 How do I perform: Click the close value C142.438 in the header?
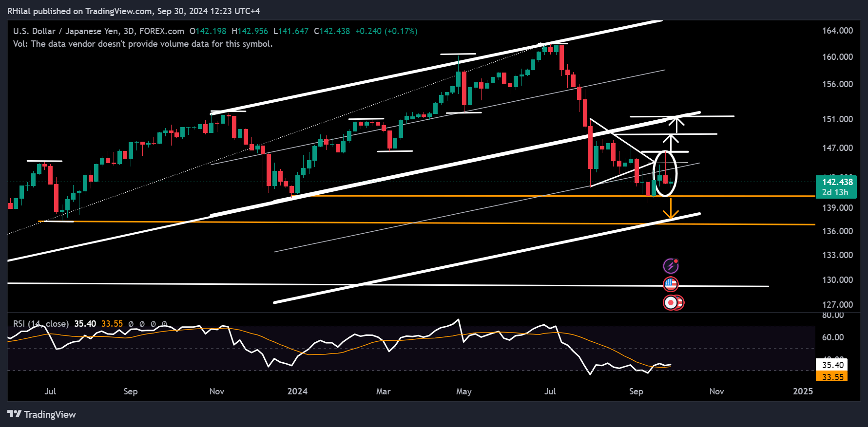pos(332,31)
